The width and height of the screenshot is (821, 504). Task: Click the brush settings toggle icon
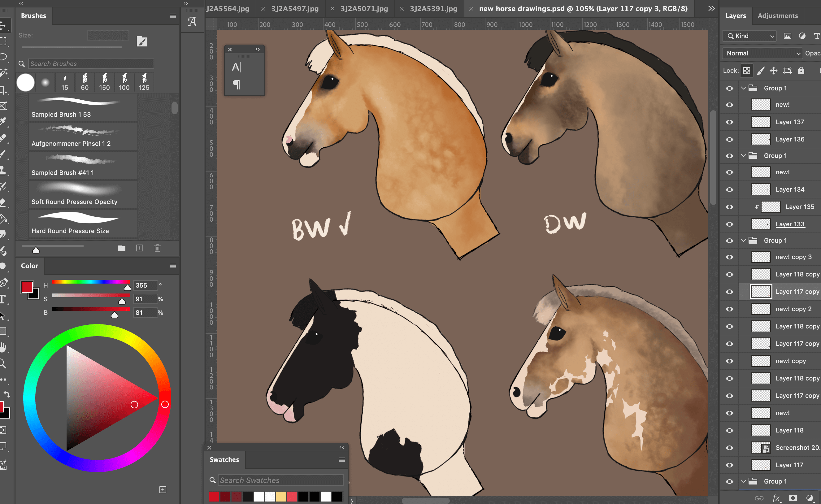(142, 41)
